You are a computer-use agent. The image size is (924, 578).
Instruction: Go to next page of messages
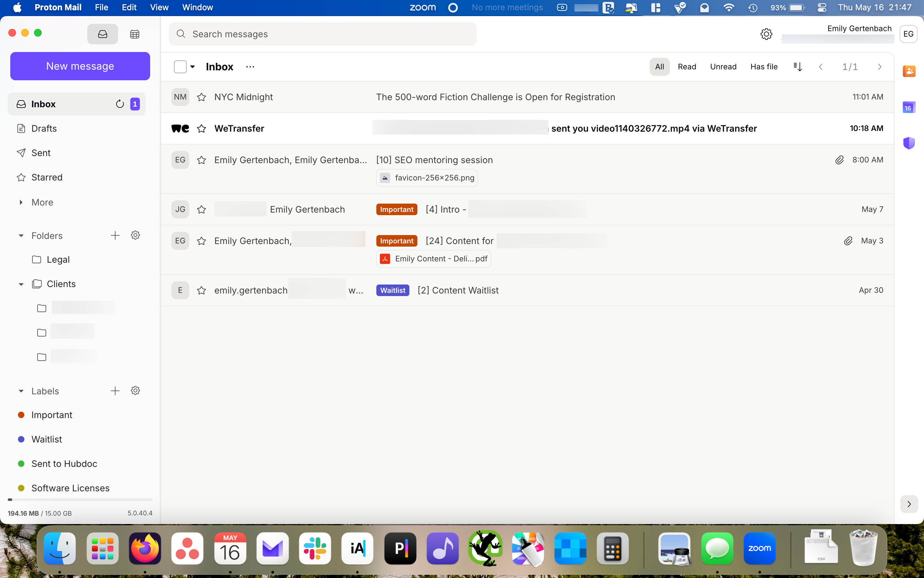point(880,67)
